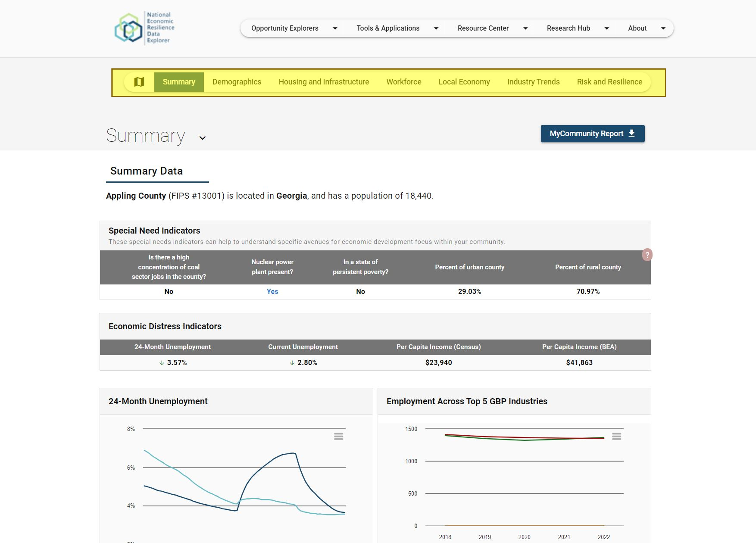756x543 pixels.
Task: Click the Current Unemployment column header
Action: point(303,347)
